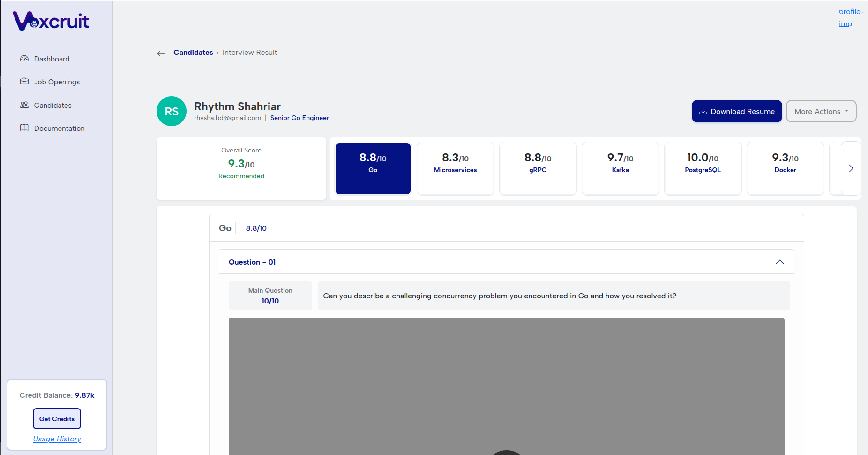
Task: Click the Credit Balance 9.87k text
Action: coord(57,395)
